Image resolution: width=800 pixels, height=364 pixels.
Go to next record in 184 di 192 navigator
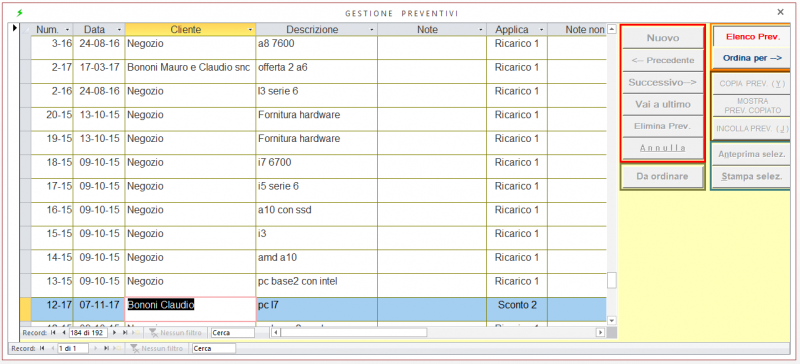point(114,333)
